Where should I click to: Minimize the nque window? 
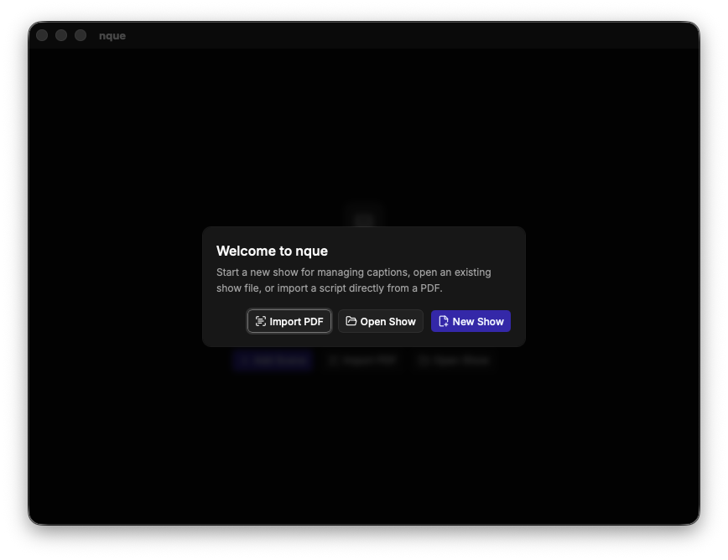click(61, 35)
